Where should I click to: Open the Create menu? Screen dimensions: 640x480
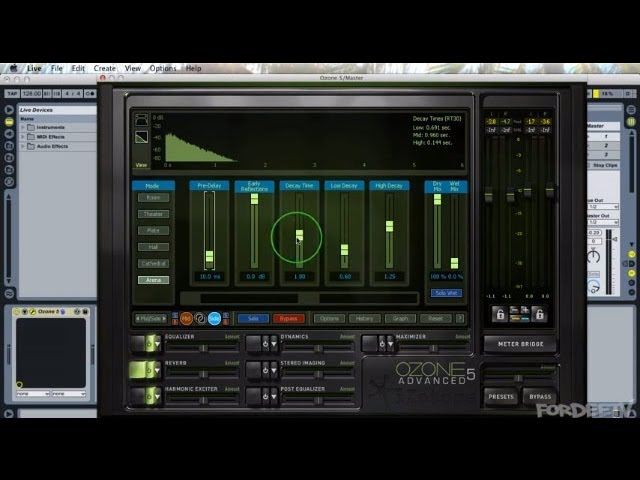(104, 68)
